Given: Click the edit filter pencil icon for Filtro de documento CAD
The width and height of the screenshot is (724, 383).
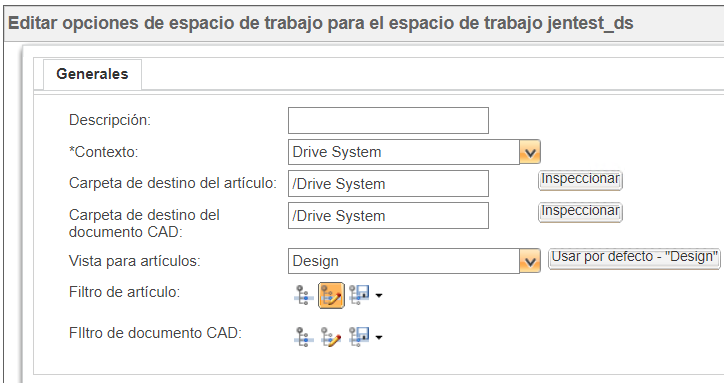Looking at the screenshot, I should [331, 337].
